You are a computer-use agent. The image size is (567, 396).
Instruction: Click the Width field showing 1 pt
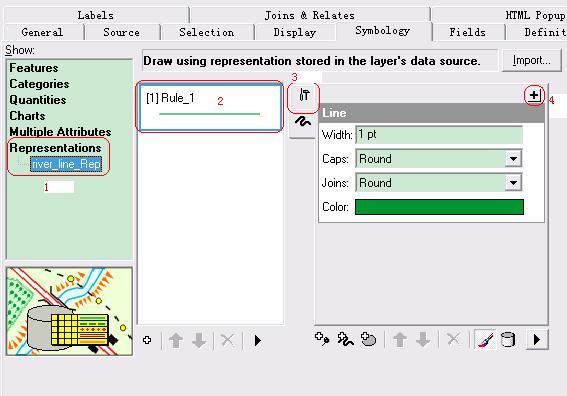[439, 135]
